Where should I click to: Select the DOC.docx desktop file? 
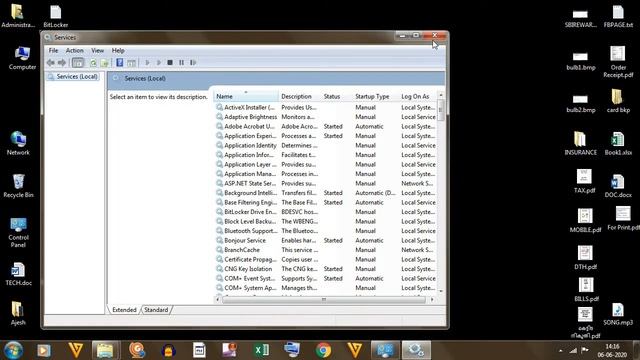[x=618, y=186]
